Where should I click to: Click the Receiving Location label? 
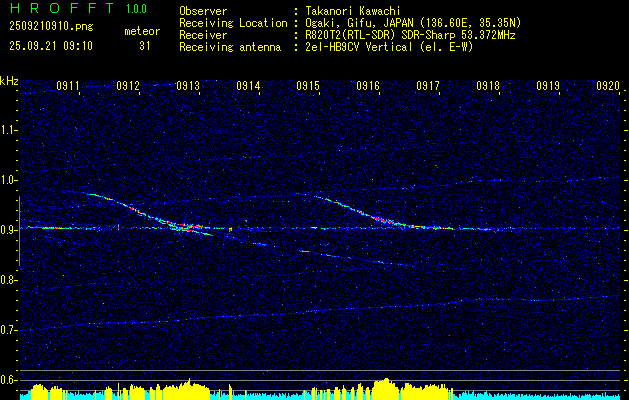click(x=233, y=23)
